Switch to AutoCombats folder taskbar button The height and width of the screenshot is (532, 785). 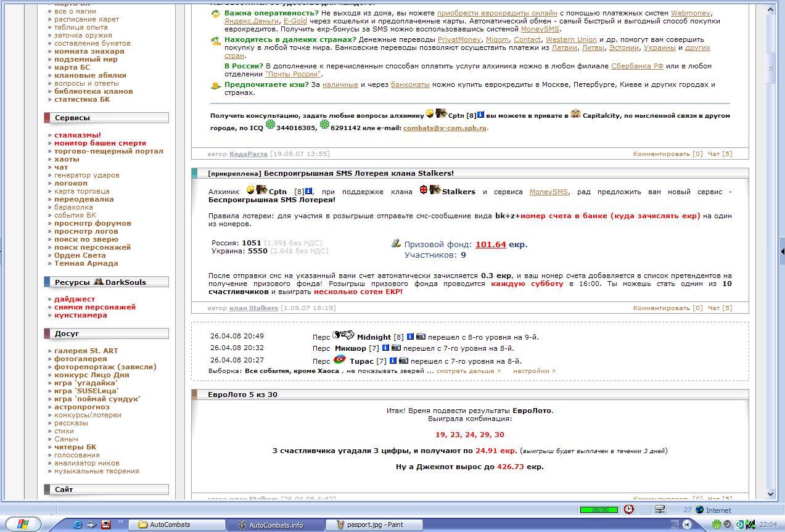pyautogui.click(x=177, y=525)
